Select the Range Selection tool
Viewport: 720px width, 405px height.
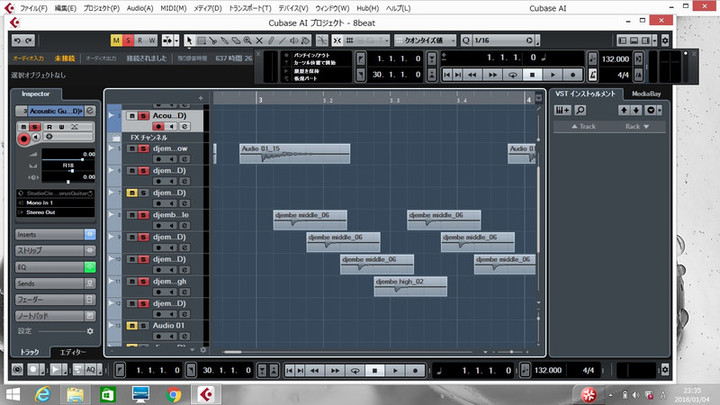[x=201, y=40]
